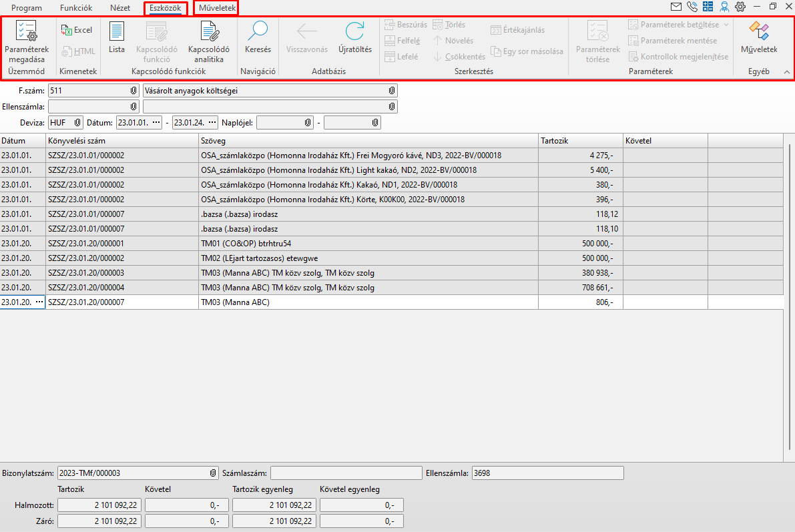The height and width of the screenshot is (532, 795).
Task: Click the phone icon in the title bar
Action: (x=692, y=7)
